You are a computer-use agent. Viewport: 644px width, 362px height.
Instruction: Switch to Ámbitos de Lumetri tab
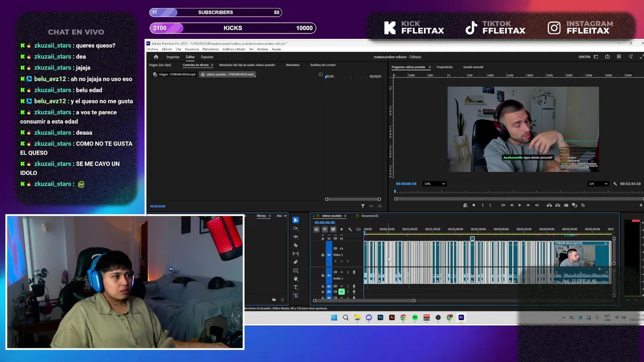[323, 65]
